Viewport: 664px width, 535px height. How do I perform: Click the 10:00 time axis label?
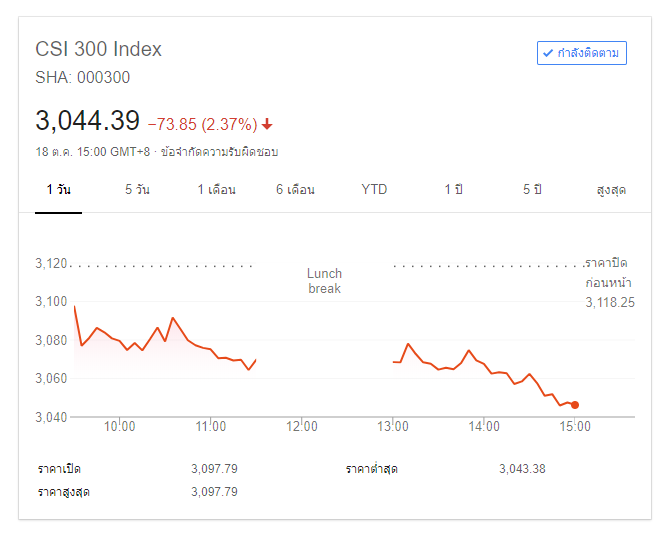point(120,426)
